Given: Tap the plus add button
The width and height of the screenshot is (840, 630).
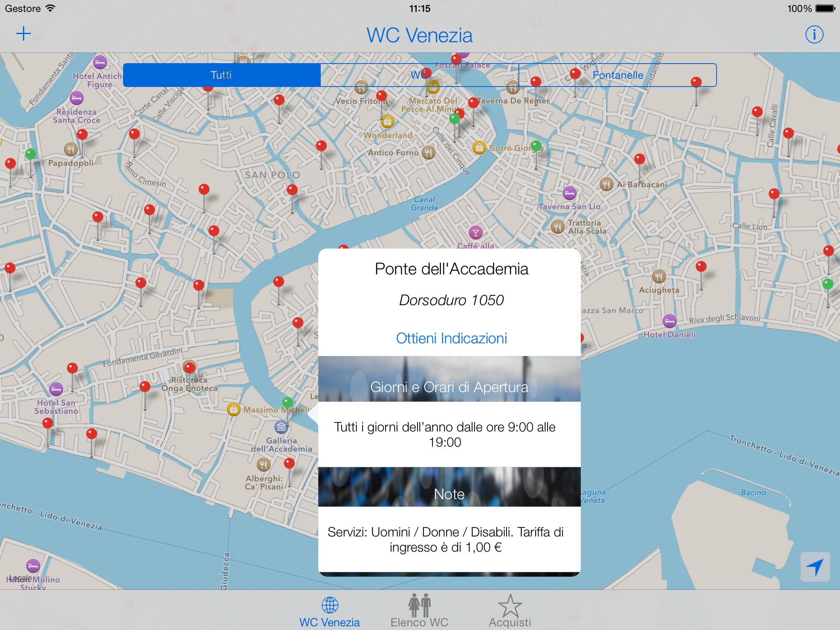Looking at the screenshot, I should coord(23,34).
